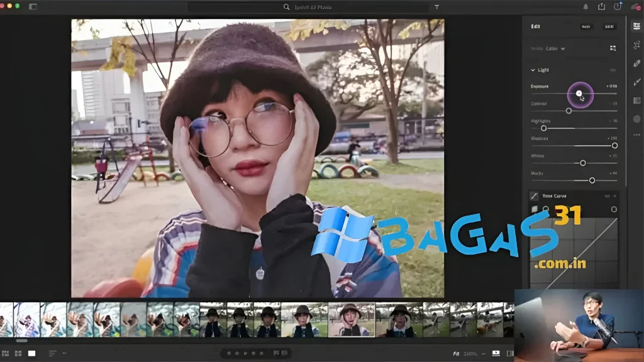Open the notifications bell icon

pos(586,6)
